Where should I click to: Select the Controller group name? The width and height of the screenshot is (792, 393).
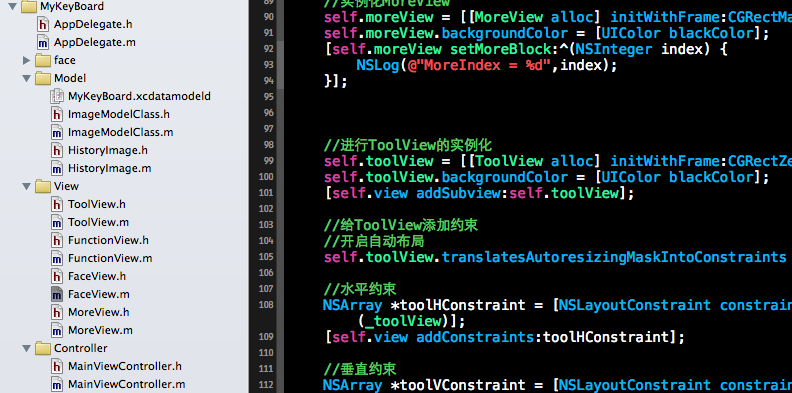(80, 349)
